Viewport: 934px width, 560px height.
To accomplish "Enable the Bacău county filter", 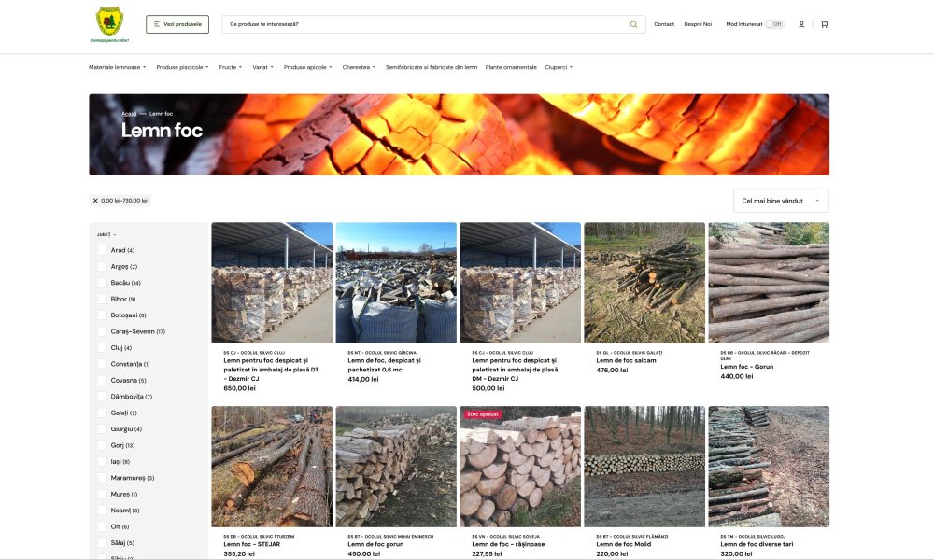I will pyautogui.click(x=103, y=283).
